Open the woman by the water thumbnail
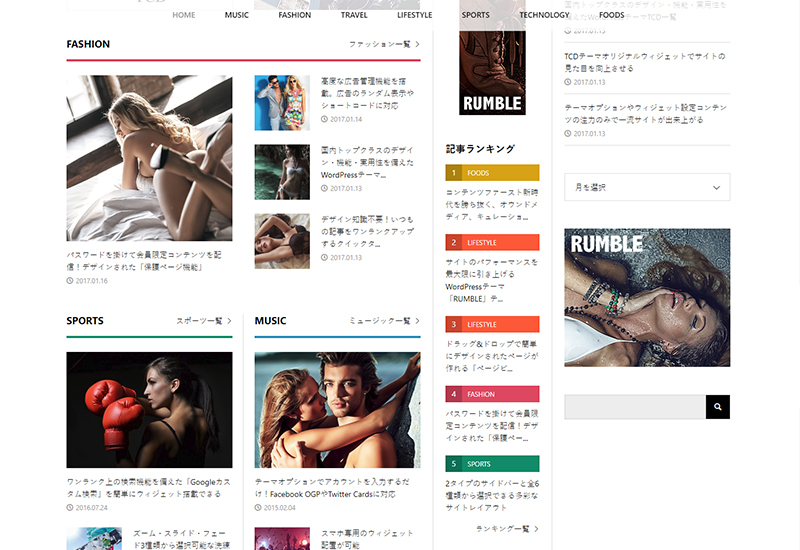 pyautogui.click(x=282, y=172)
